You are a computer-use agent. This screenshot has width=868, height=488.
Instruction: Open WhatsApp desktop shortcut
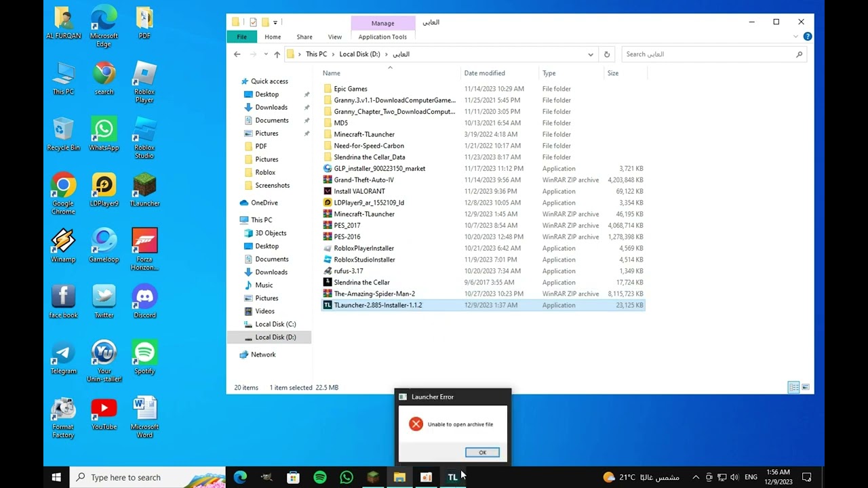click(x=104, y=134)
